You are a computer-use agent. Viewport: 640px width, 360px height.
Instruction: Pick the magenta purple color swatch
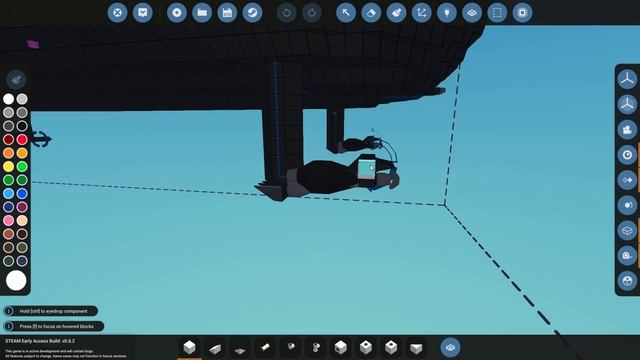[22, 207]
